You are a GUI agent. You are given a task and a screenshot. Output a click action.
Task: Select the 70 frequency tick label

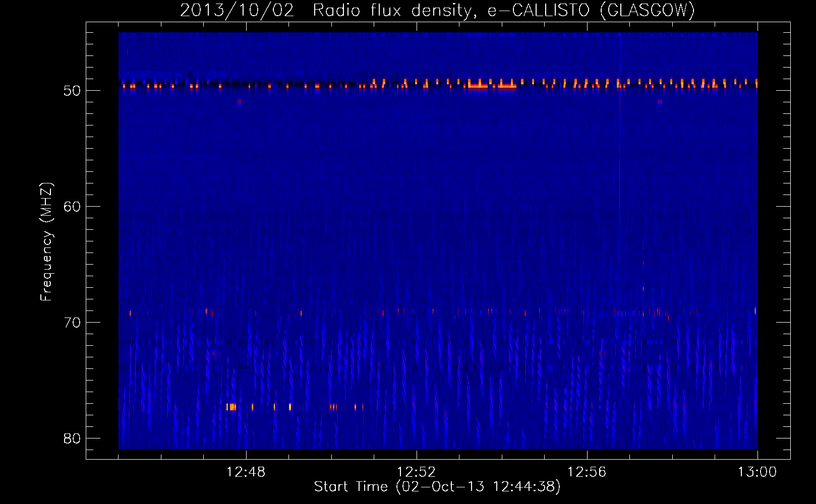click(72, 323)
